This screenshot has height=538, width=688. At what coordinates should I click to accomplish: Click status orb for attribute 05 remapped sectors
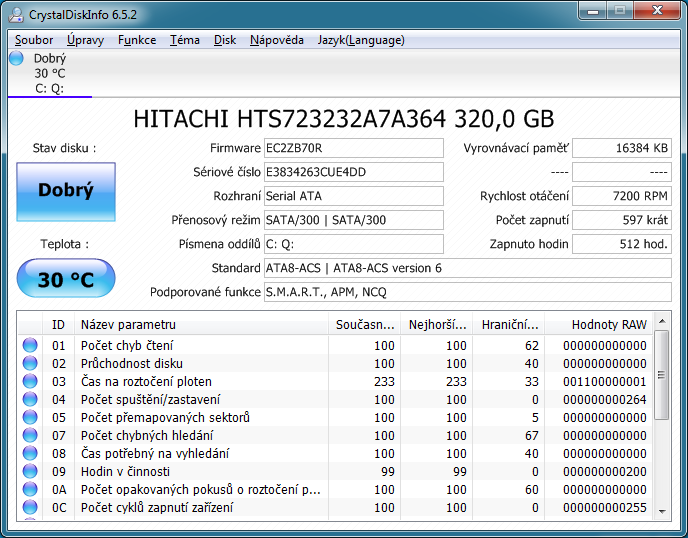coord(30,418)
